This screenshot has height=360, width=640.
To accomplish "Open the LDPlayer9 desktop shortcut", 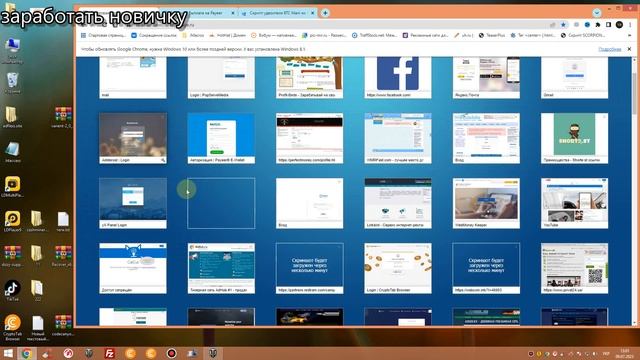I will (12, 222).
